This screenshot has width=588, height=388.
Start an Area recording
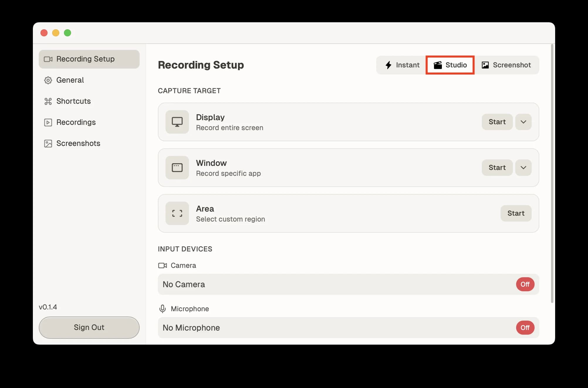516,213
